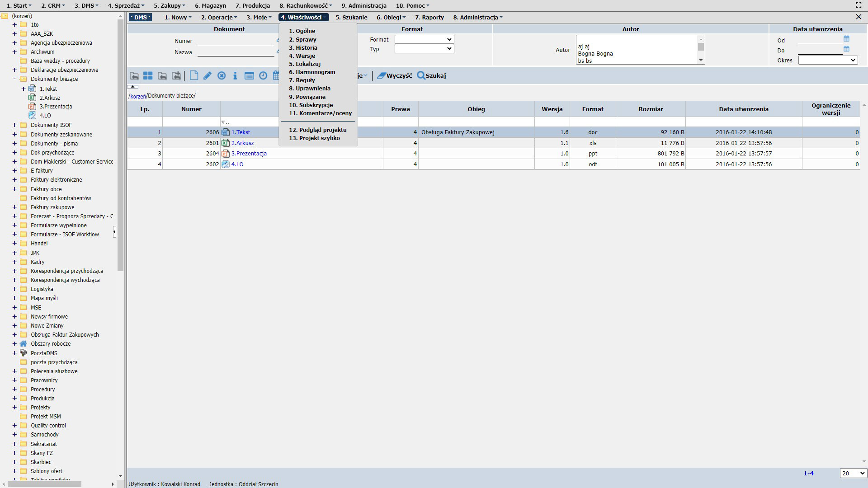Click the info 'i' toolbar icon
Screen dimensions: 868x488
point(235,76)
